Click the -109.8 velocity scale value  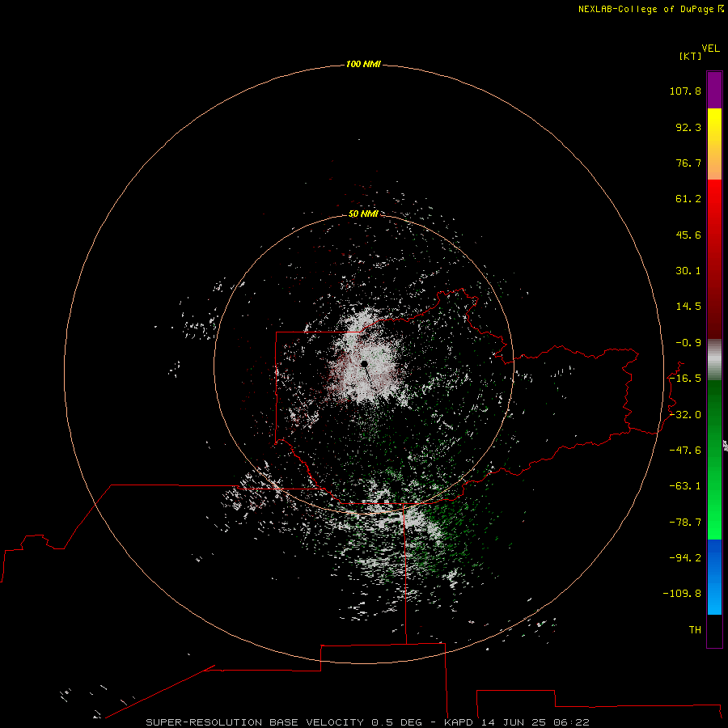click(682, 594)
